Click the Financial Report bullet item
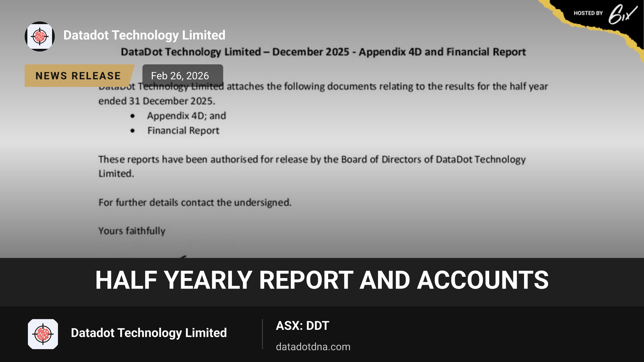644x362 pixels. [183, 131]
